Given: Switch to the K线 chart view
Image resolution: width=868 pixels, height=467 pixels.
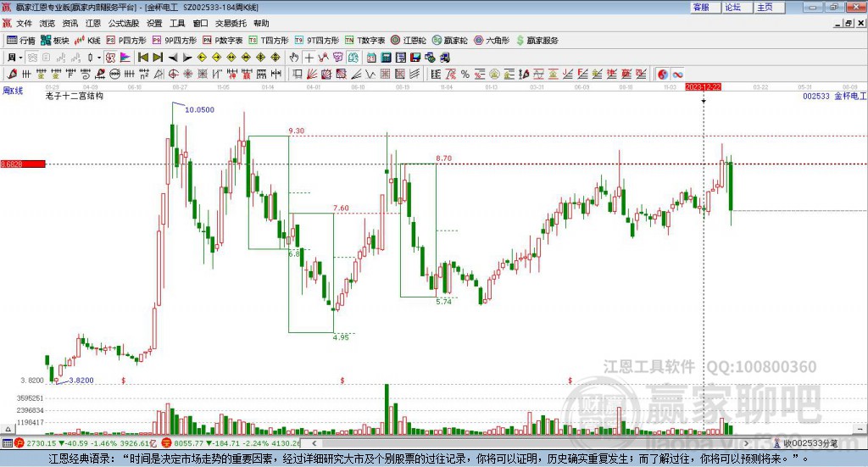Looking at the screenshot, I should [87, 41].
